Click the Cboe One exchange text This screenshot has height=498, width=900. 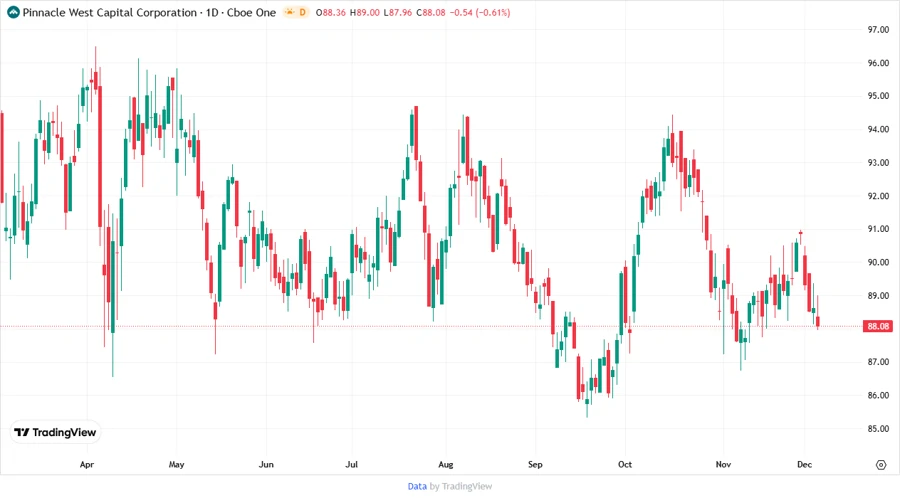(x=251, y=12)
